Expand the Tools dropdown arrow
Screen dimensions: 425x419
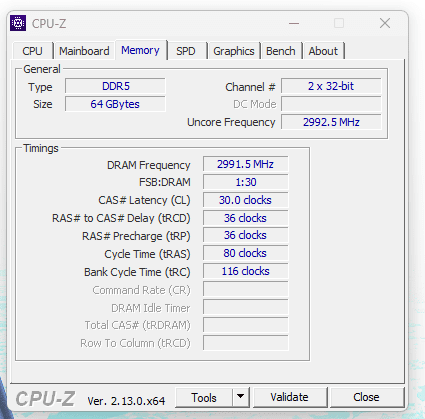(241, 397)
